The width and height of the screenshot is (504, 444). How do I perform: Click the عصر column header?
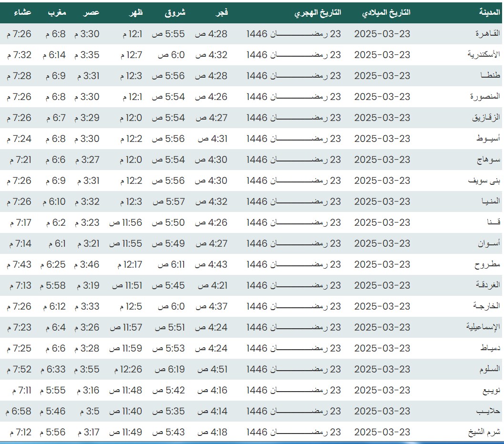point(92,13)
